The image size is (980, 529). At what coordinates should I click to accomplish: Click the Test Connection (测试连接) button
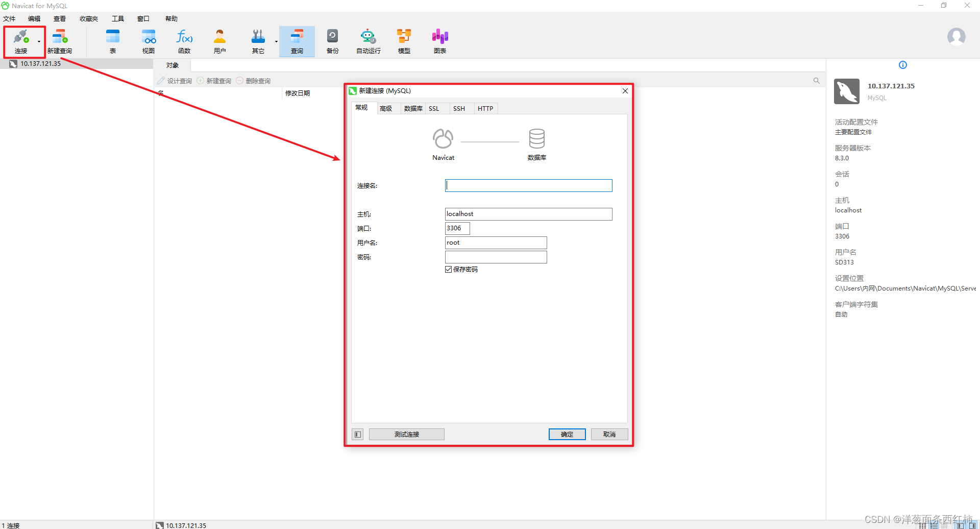tap(407, 435)
